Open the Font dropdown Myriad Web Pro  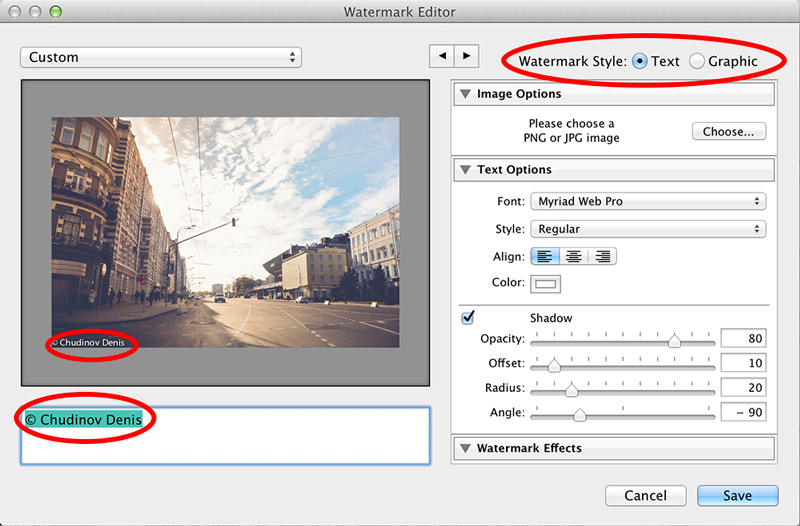pyautogui.click(x=648, y=201)
